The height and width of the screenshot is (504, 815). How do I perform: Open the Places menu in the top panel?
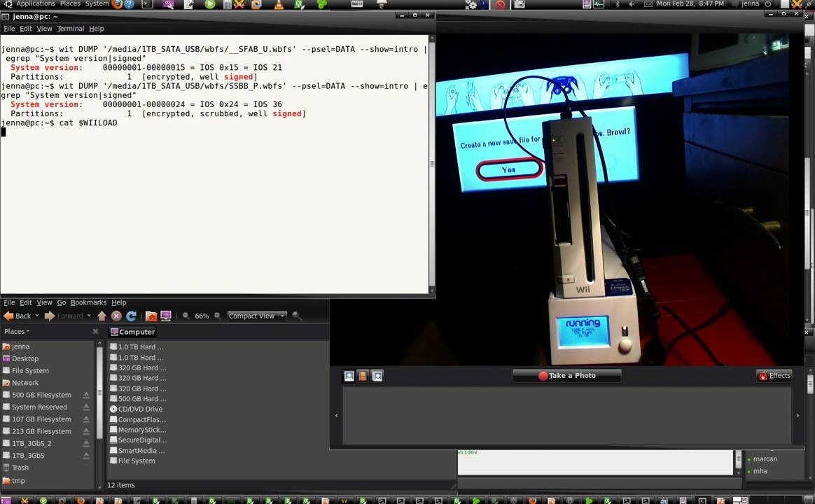(70, 3)
